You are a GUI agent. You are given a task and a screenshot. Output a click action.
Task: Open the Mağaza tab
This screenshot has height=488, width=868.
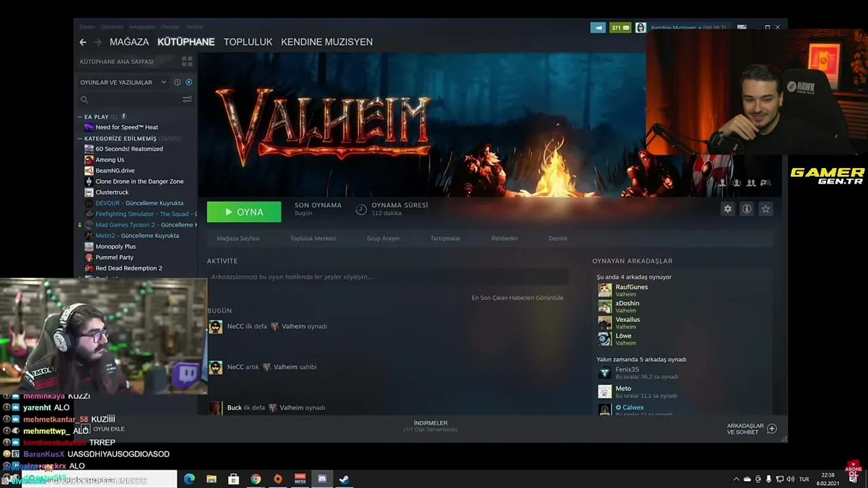(129, 42)
